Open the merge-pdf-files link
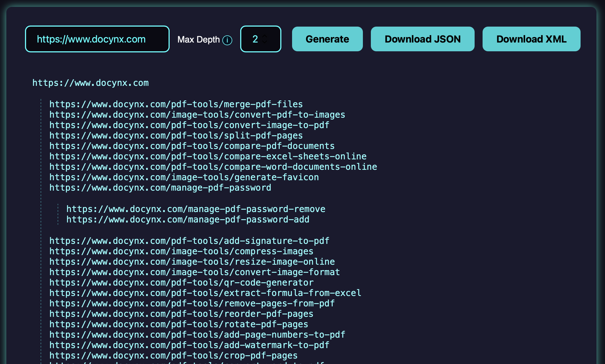 tap(176, 104)
